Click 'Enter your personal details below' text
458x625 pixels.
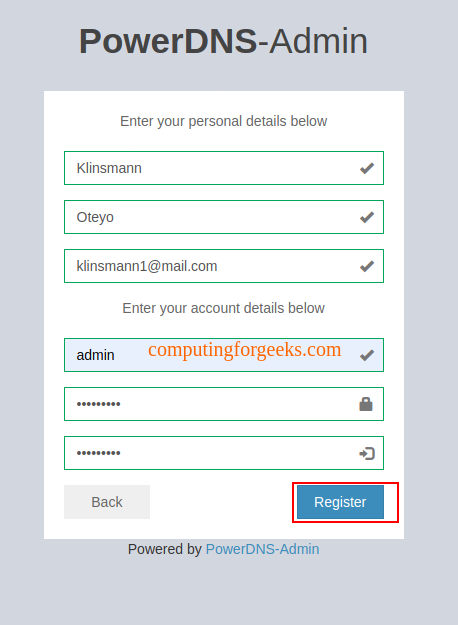tap(224, 121)
